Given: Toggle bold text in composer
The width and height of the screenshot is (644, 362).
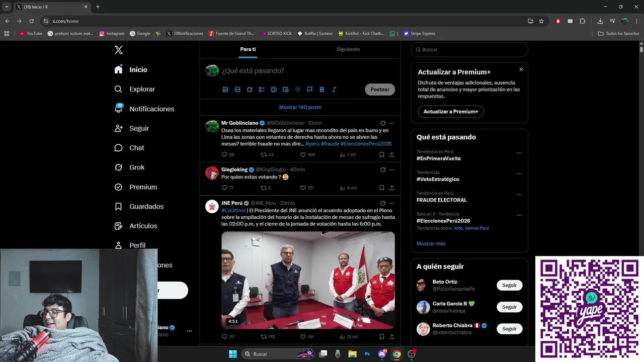Looking at the screenshot, I should click(x=322, y=89).
